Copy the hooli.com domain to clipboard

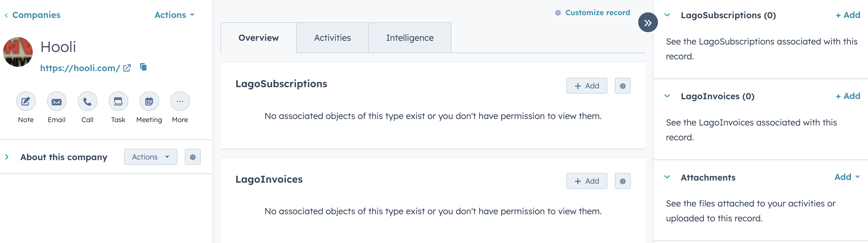coord(143,67)
